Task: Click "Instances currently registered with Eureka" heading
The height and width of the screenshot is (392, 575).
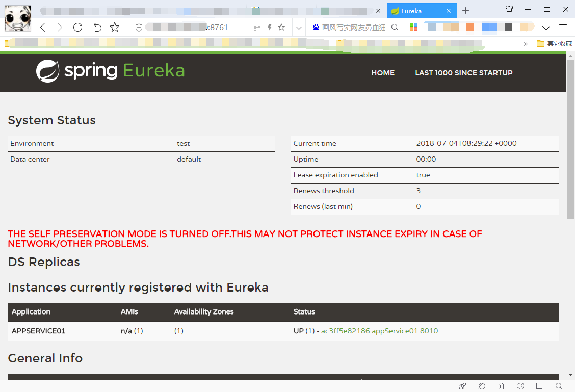Action: (x=138, y=288)
